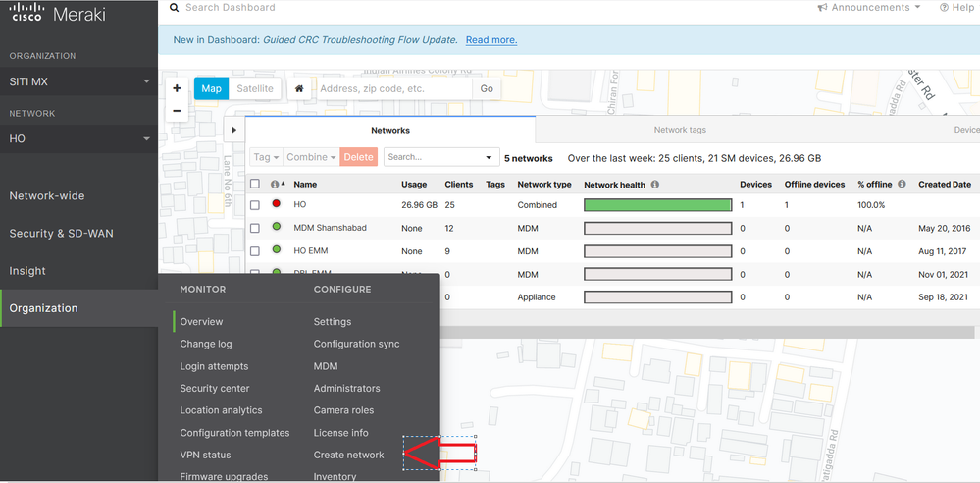Open Camera roles menu item
Viewport: 980px width, 483px height.
click(343, 410)
